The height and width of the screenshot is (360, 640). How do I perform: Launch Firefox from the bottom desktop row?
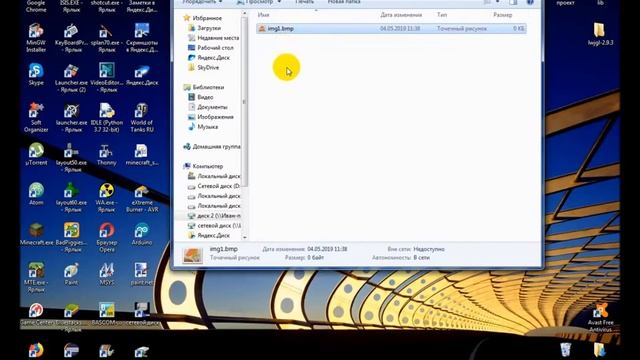pyautogui.click(x=36, y=350)
